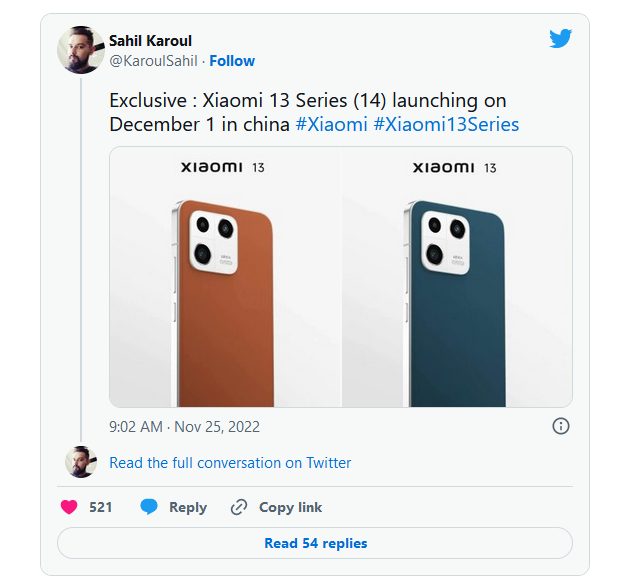The image size is (629, 588).
Task: Click the Copy link text
Action: click(x=290, y=507)
